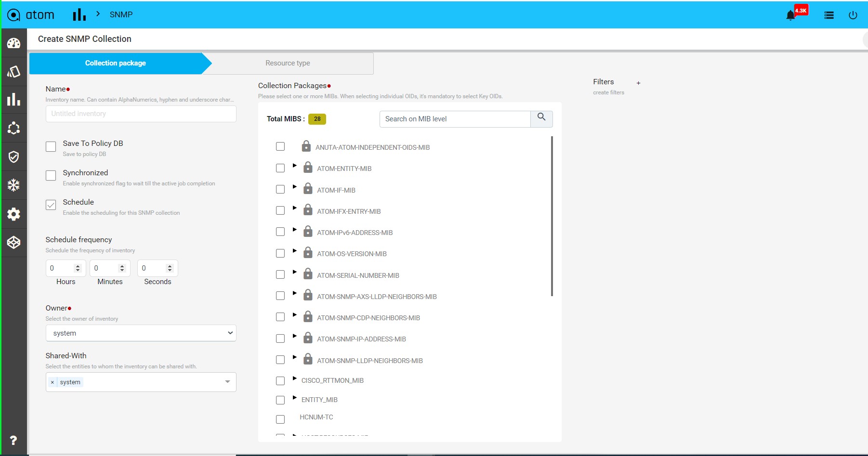
Task: Enable the Synchronized checkbox
Action: [x=51, y=176]
